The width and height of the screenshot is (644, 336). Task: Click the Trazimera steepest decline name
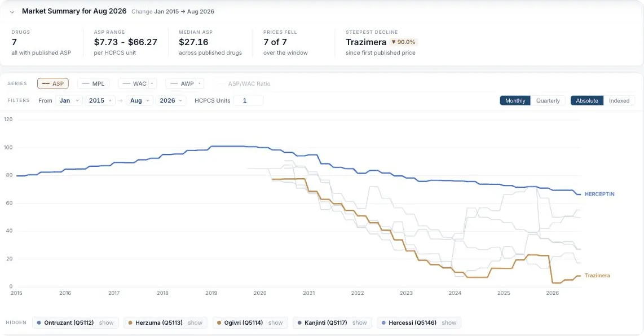(366, 42)
